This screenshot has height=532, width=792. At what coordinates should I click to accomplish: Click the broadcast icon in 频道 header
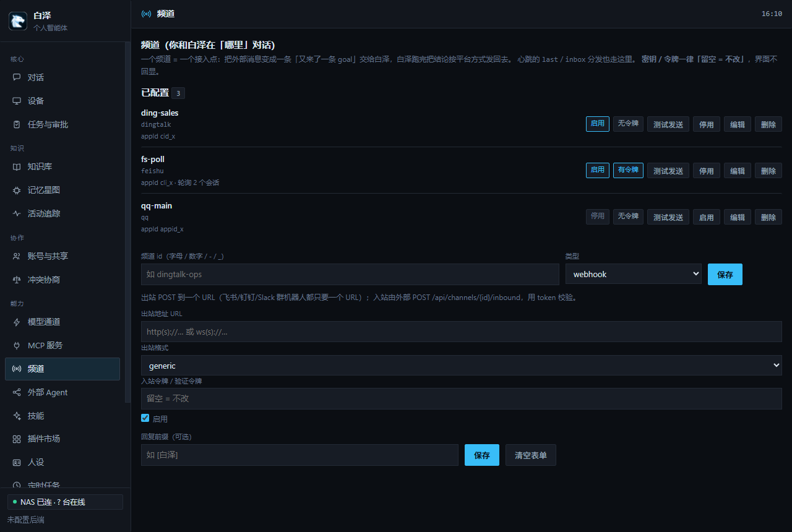coord(146,14)
